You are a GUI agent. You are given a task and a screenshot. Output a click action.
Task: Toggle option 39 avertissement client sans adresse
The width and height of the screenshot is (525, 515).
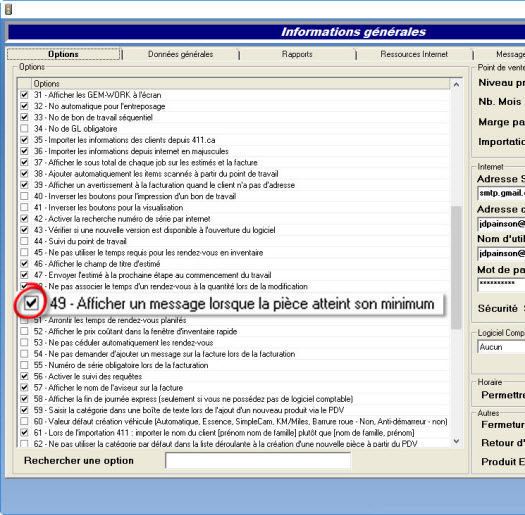(x=24, y=185)
